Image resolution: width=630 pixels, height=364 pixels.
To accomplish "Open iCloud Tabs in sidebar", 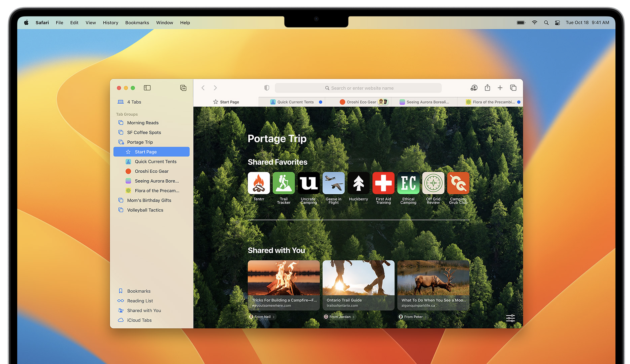I will (x=151, y=320).
